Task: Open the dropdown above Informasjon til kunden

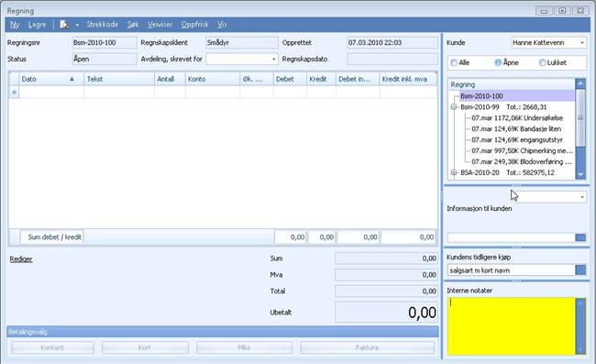Action: click(x=582, y=197)
